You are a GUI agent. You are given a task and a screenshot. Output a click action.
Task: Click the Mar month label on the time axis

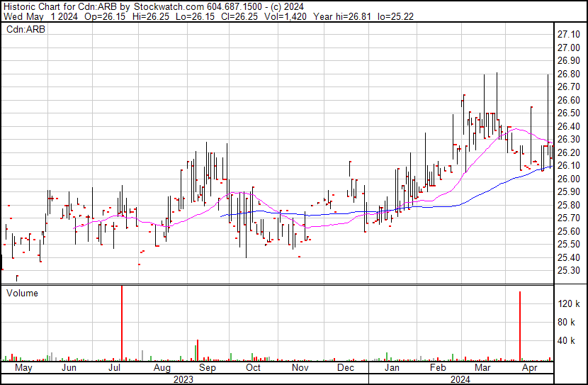click(x=483, y=368)
